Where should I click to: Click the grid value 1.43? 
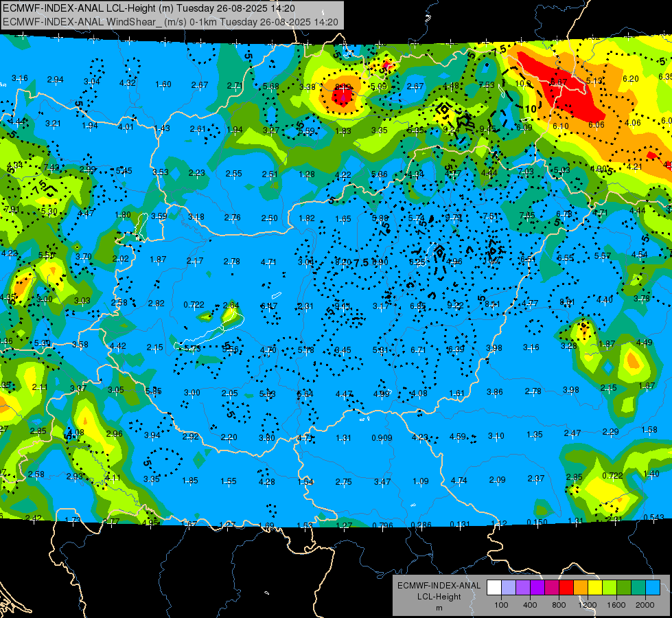coord(162,128)
